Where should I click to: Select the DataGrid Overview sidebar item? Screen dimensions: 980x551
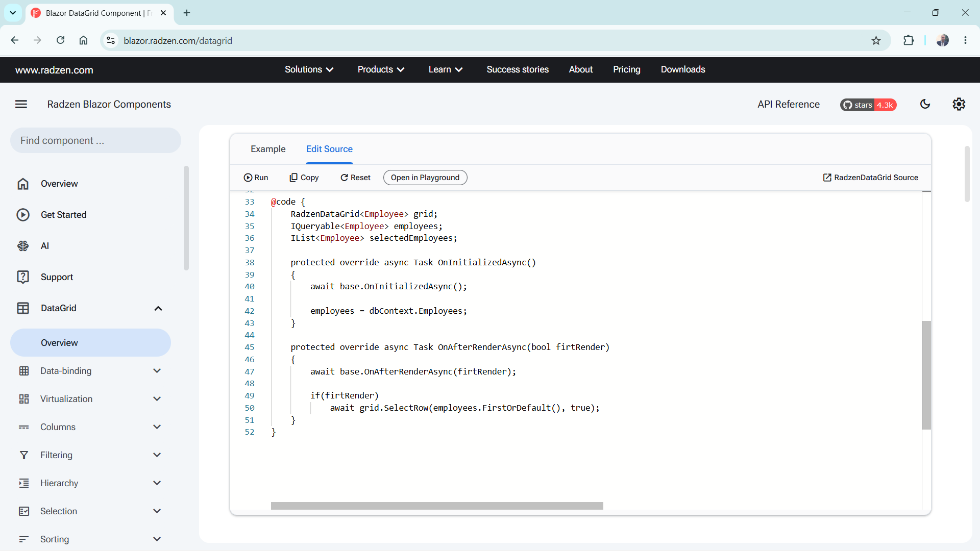pyautogui.click(x=90, y=343)
